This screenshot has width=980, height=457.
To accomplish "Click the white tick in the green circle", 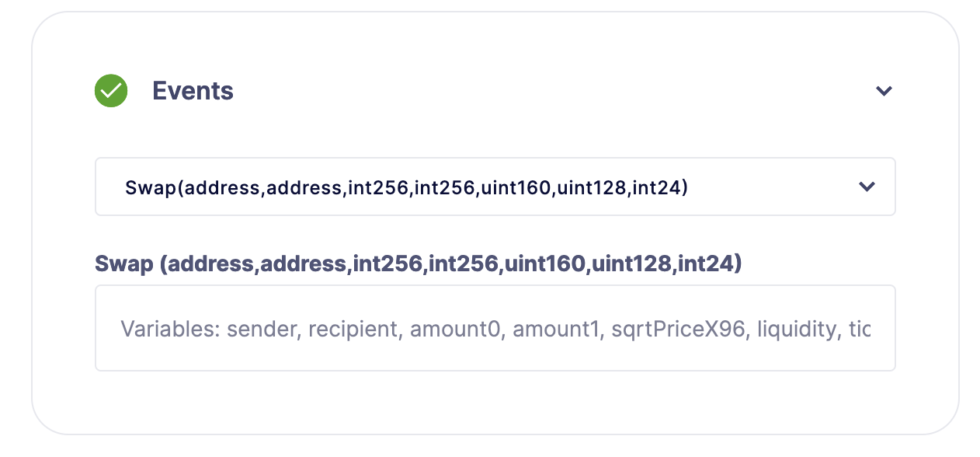I will pos(111,91).
